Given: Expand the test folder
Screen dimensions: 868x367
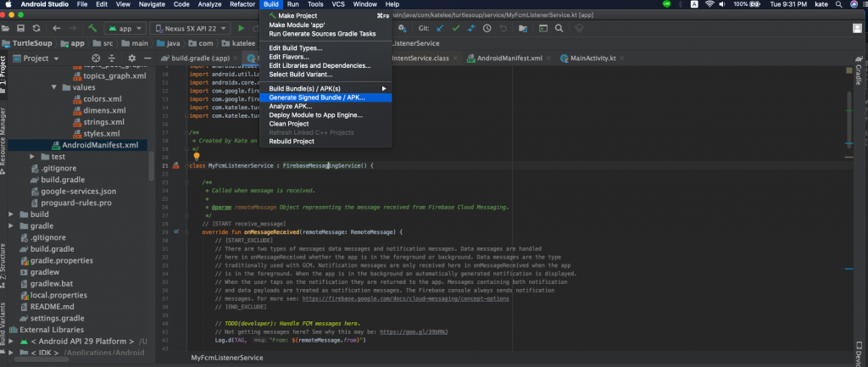Looking at the screenshot, I should point(32,157).
